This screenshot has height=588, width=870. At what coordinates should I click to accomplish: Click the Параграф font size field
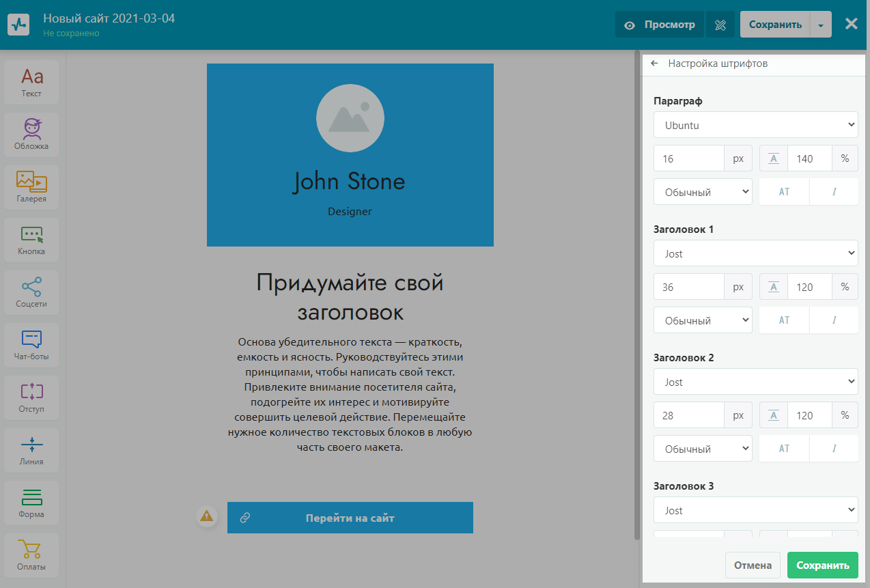click(688, 158)
